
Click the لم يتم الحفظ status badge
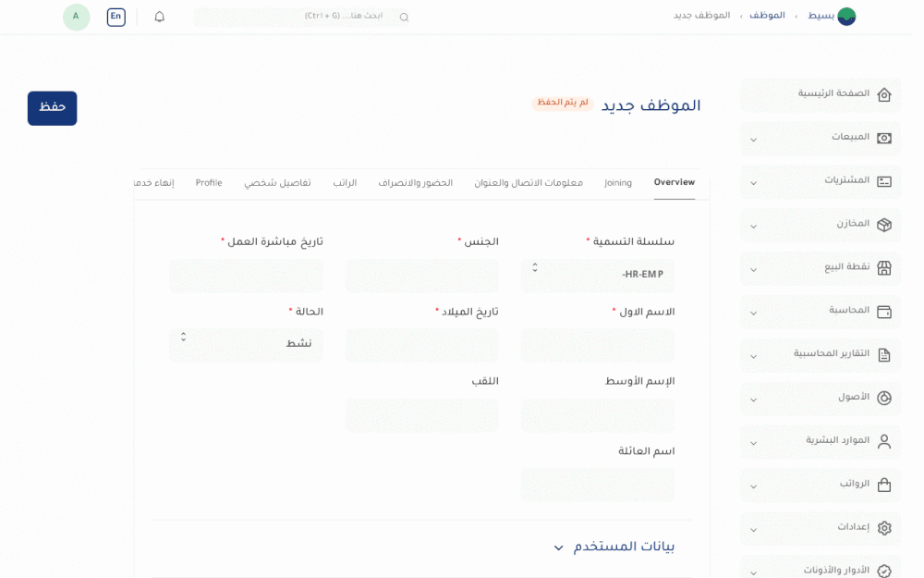[562, 104]
